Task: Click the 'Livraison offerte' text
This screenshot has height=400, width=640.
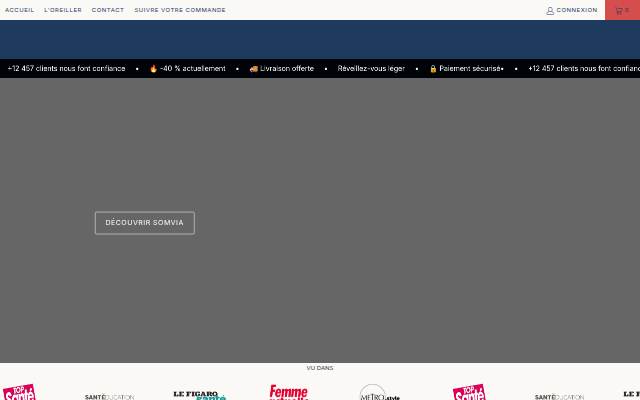Action: 287,69
